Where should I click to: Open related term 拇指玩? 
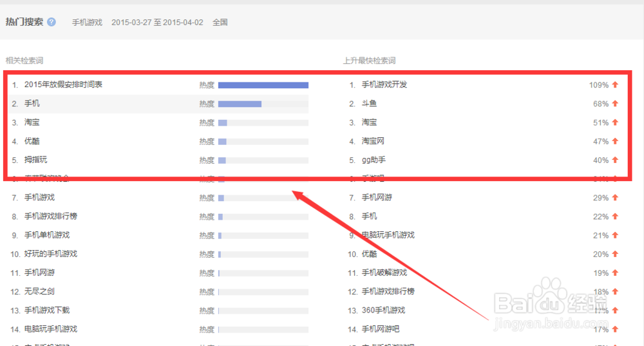click(35, 160)
